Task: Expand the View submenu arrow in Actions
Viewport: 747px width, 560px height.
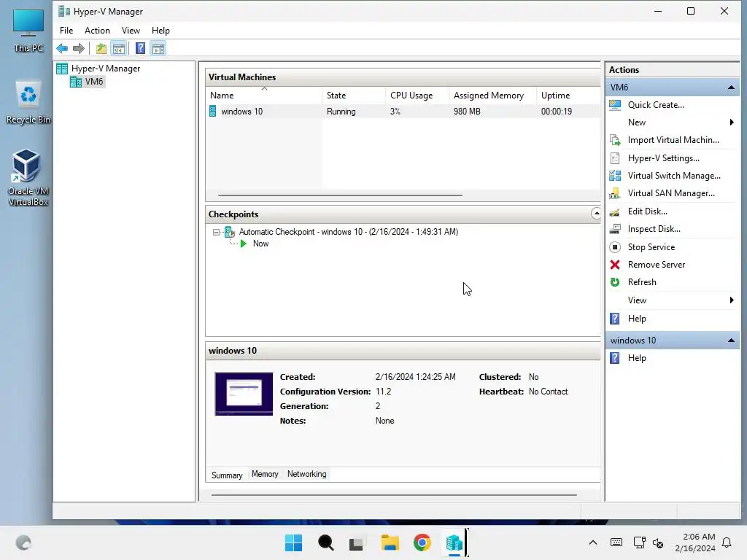Action: (x=732, y=300)
